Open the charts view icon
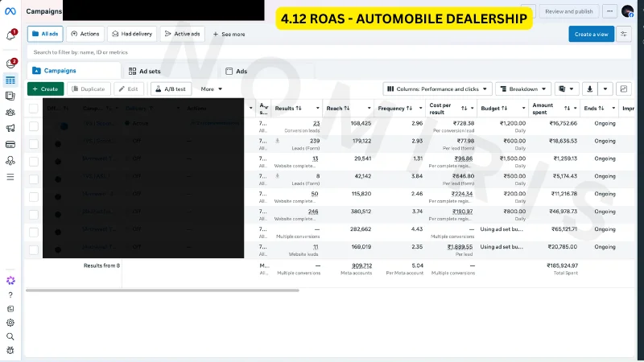 [x=623, y=89]
